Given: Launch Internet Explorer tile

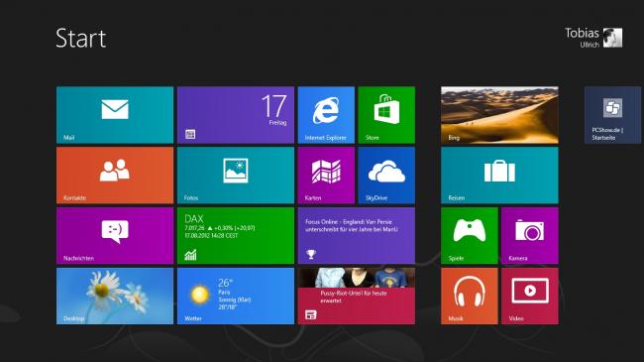Looking at the screenshot, I should (x=326, y=115).
